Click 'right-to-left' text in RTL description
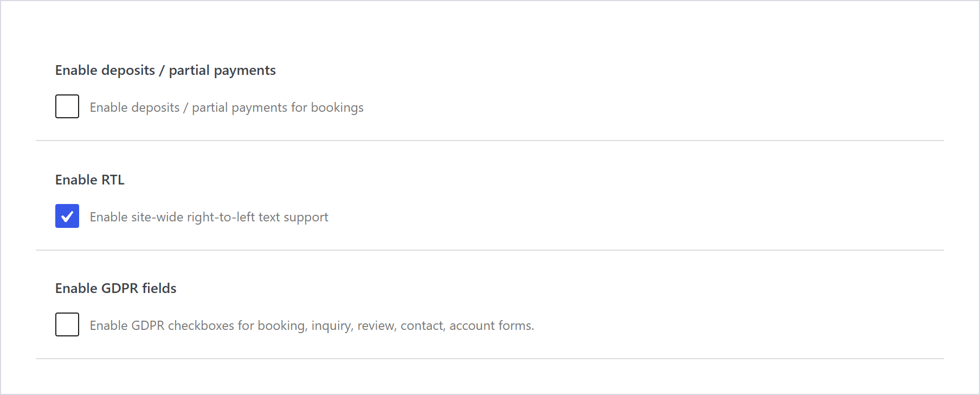This screenshot has width=980, height=395. (221, 217)
